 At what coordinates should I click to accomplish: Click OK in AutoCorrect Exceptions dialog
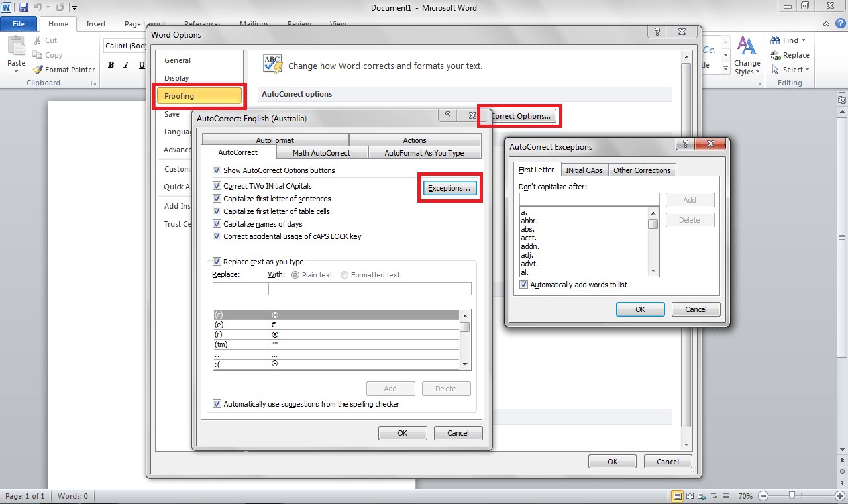[641, 309]
